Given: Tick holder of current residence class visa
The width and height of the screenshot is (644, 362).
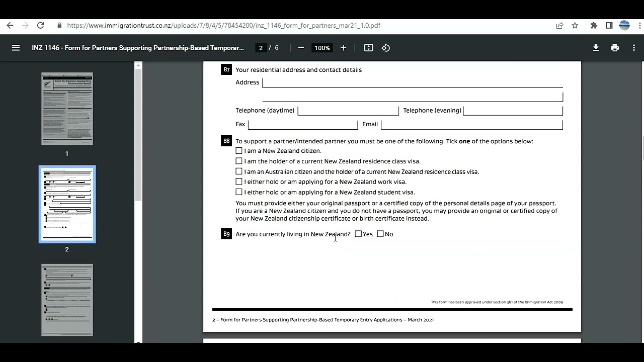Looking at the screenshot, I should [x=239, y=161].
